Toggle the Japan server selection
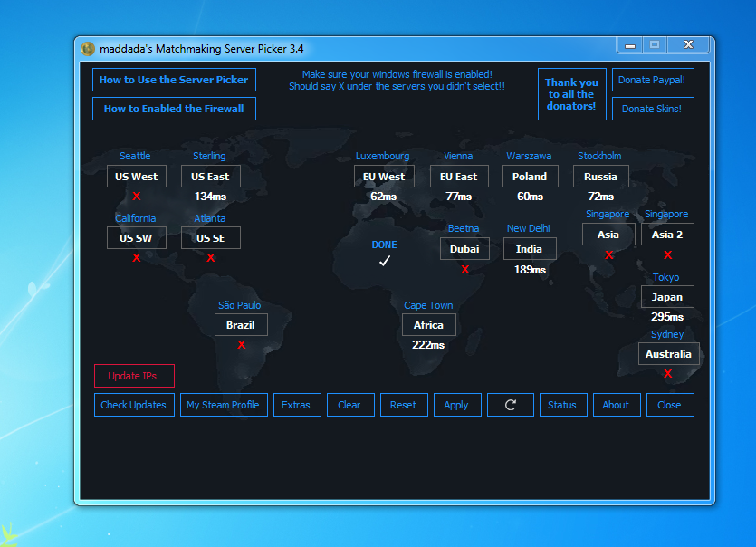Screen dimensions: 756x547 click(x=667, y=297)
